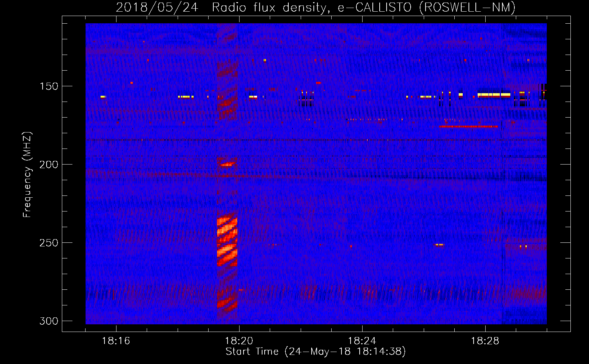Click the bright striped burst near 250 MHz
Viewport: 589px width, 364px height.
(x=227, y=242)
